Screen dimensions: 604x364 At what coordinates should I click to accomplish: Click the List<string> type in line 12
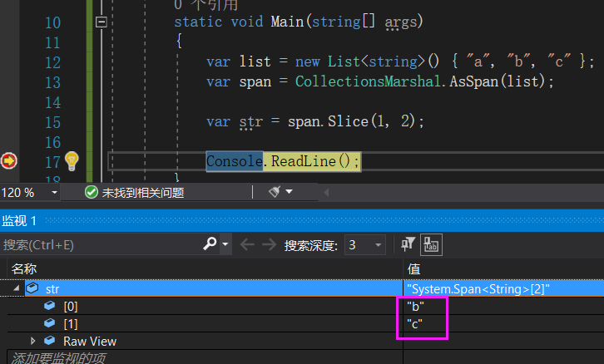coord(376,61)
